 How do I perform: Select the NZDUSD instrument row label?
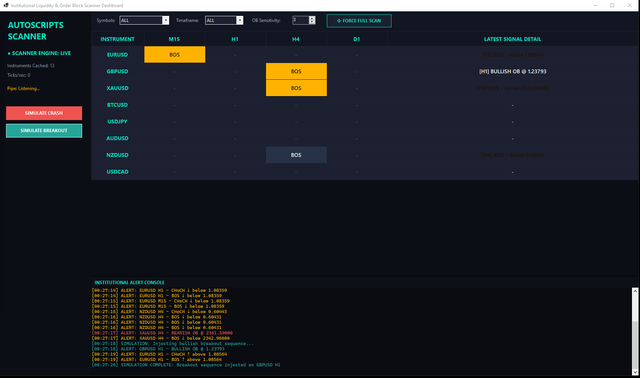tap(118, 155)
